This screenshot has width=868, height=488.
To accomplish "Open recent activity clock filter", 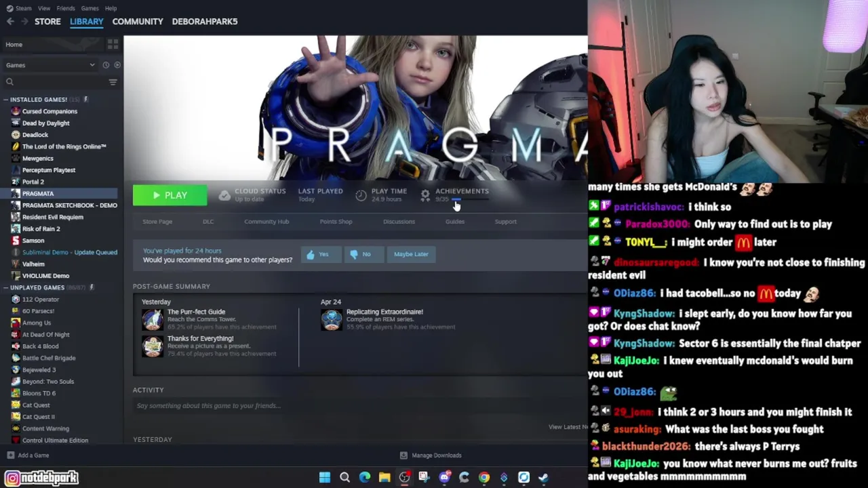I will point(106,65).
